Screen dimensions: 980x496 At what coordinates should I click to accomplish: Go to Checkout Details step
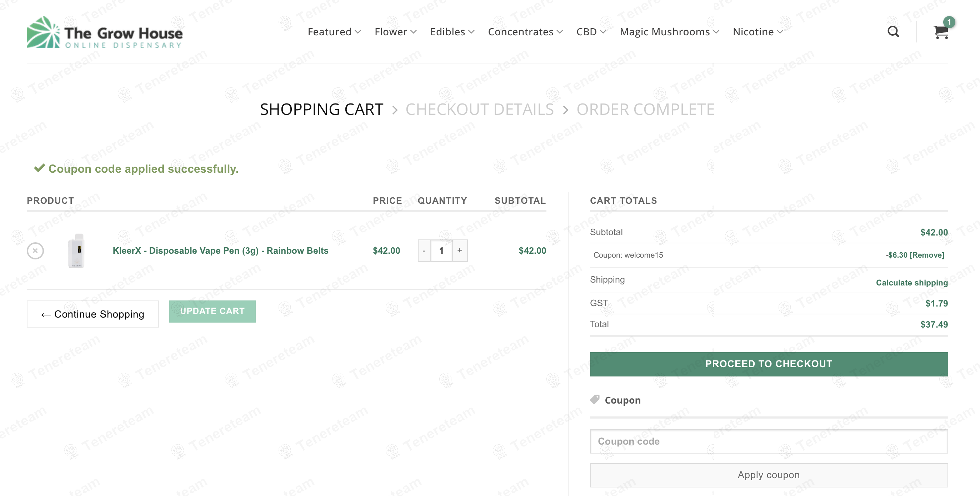[479, 110]
